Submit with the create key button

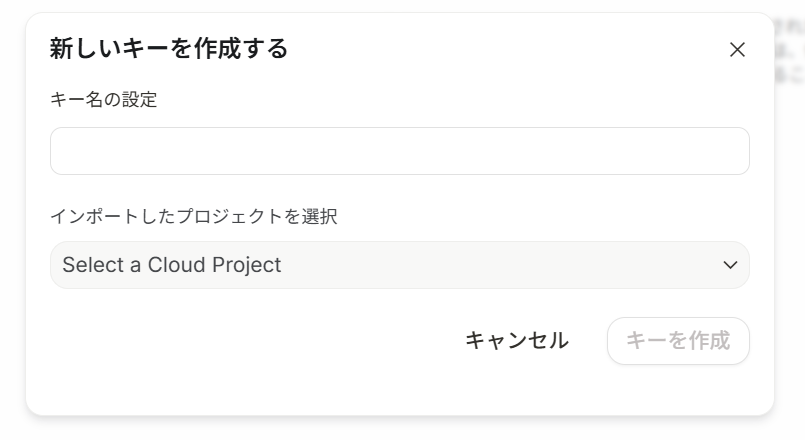click(x=678, y=341)
